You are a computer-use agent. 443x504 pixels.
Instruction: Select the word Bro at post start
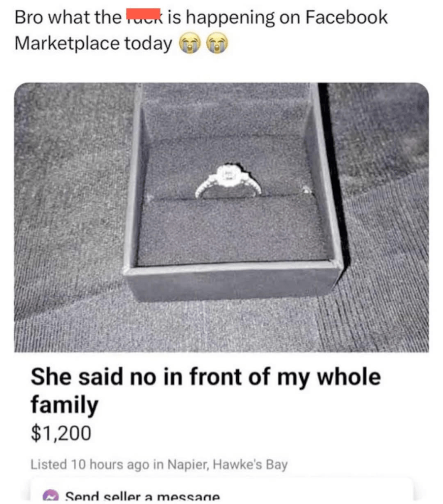pos(28,17)
